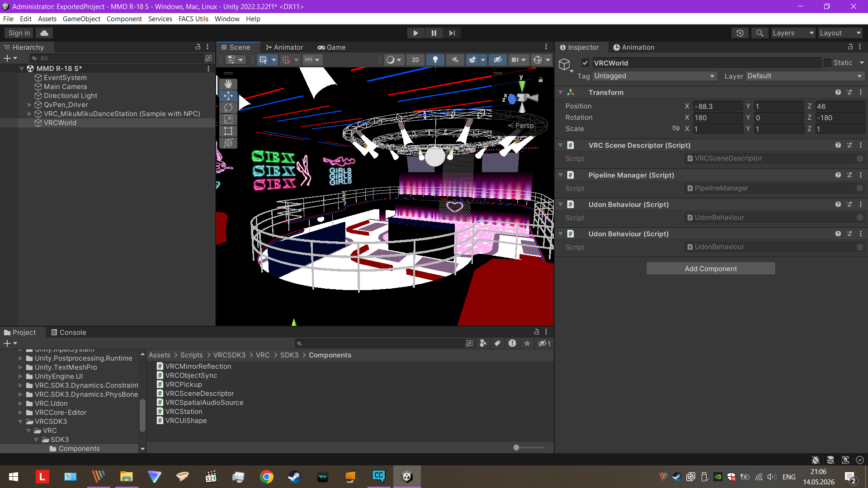Image resolution: width=868 pixels, height=488 pixels.
Task: Select the Rect tool in Scene
Action: tap(228, 131)
